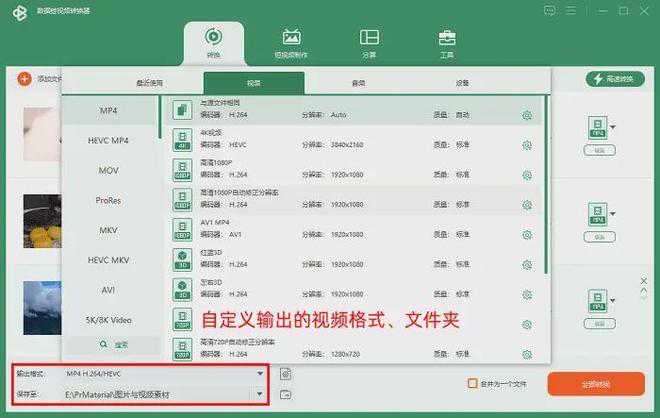Select 5K/8K Video in the format list
The height and width of the screenshot is (418, 660).
point(108,320)
